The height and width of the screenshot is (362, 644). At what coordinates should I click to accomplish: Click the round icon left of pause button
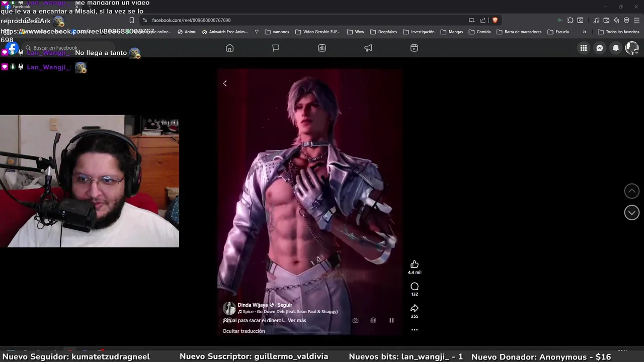click(x=373, y=320)
